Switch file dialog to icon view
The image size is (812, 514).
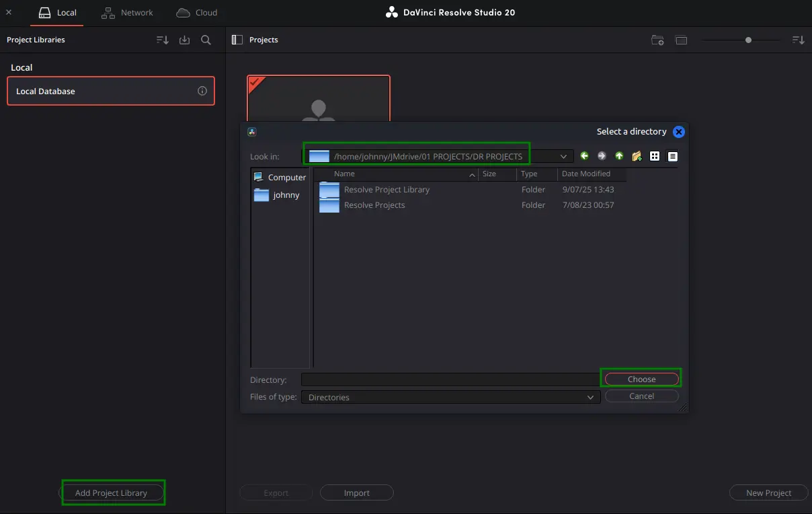click(x=655, y=156)
